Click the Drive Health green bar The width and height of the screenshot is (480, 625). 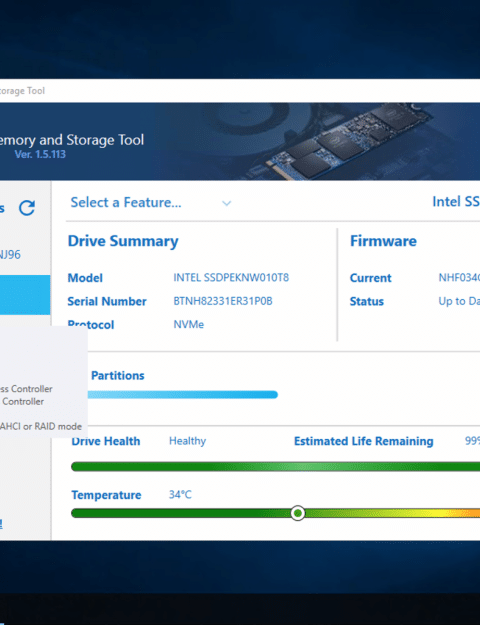[275, 467]
